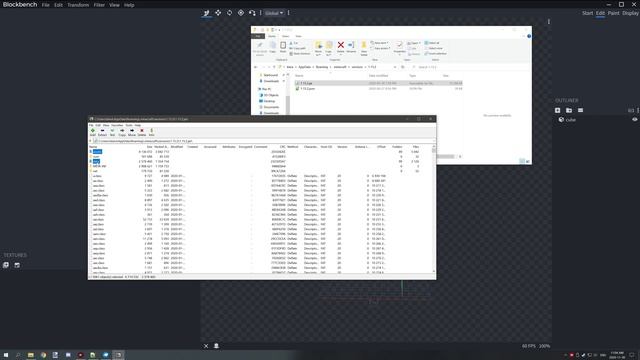The width and height of the screenshot is (640, 360).
Task: Select the Move tool in Blockbench toolbar
Action: 207,13
